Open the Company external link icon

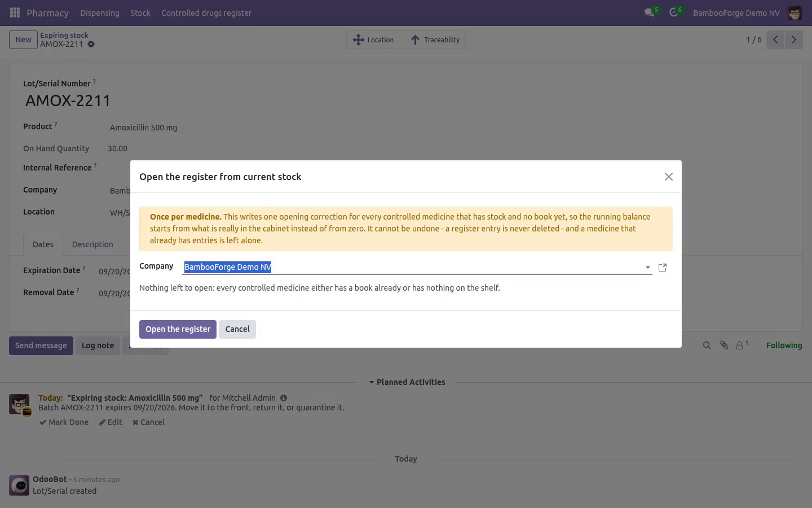tap(663, 268)
